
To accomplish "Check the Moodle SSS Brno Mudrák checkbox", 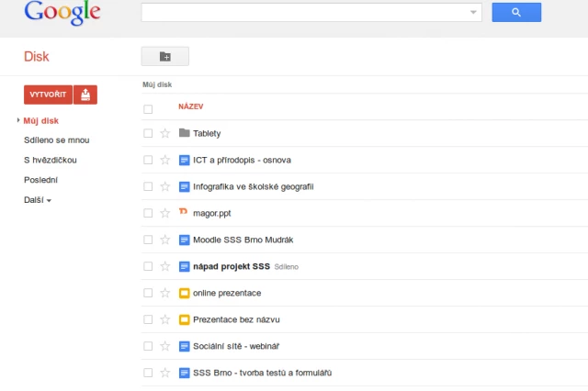I will pos(148,240).
